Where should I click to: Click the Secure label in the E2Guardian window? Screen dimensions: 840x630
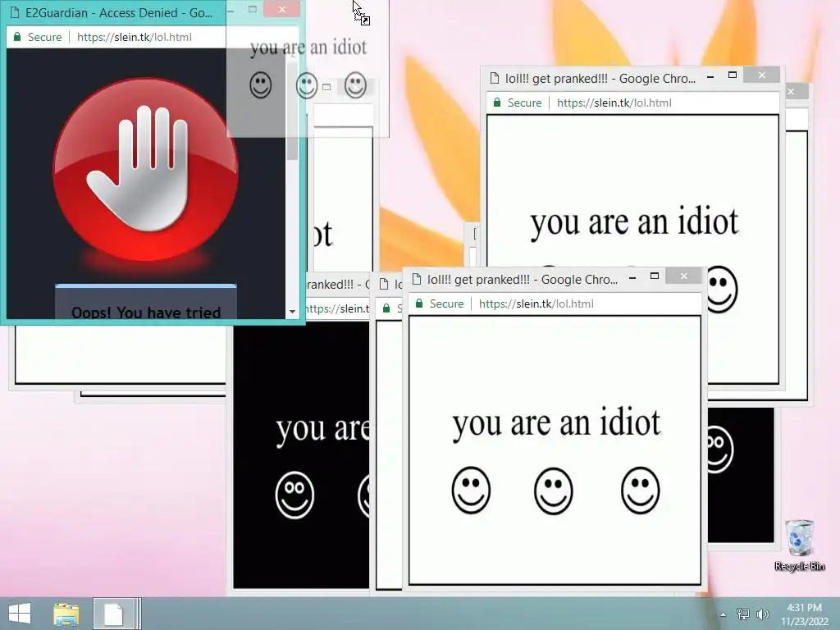(44, 37)
